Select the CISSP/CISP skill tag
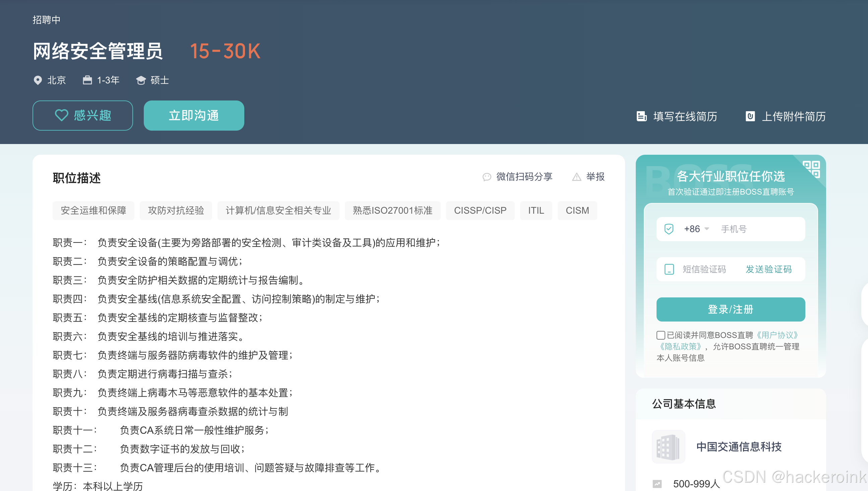Image resolution: width=868 pixels, height=491 pixels. (480, 210)
